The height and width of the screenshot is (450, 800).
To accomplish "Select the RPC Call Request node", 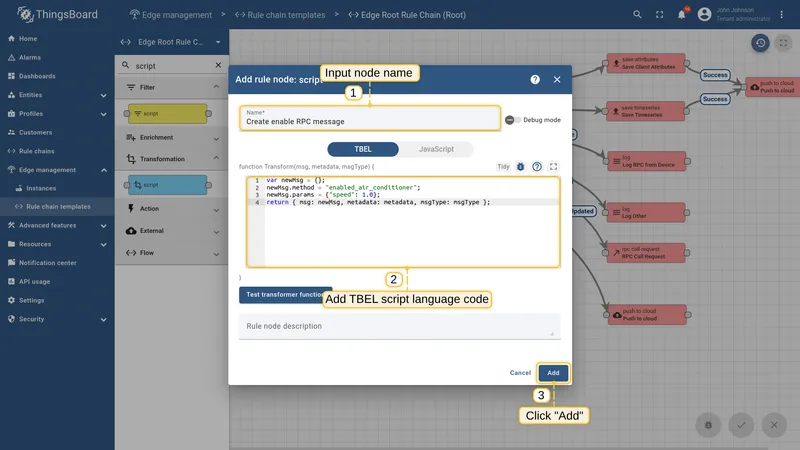I will pyautogui.click(x=646, y=253).
